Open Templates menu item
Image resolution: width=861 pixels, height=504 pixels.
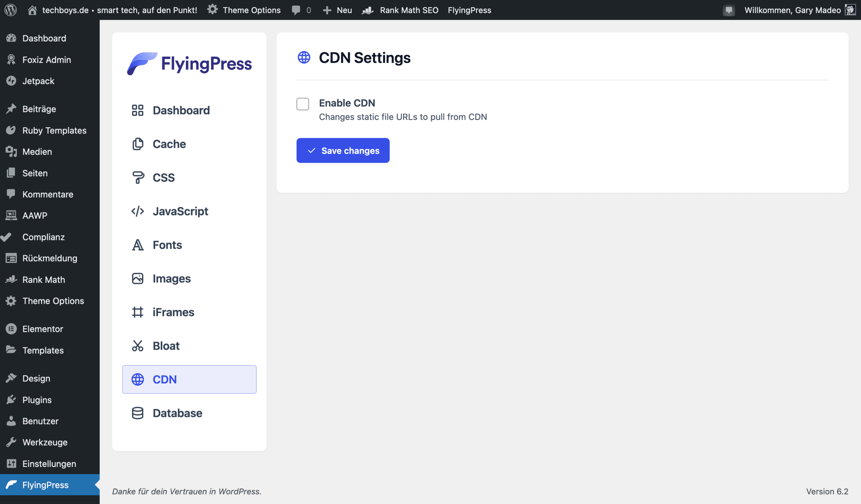pyautogui.click(x=50, y=350)
